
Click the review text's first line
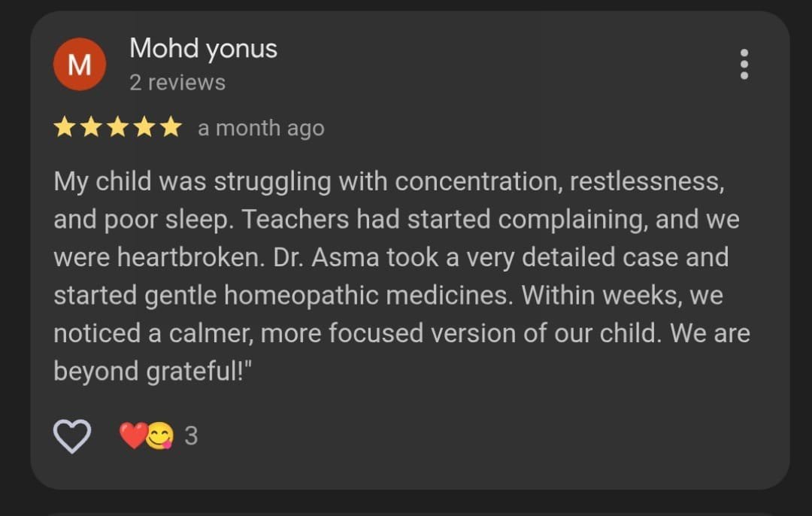(x=388, y=181)
